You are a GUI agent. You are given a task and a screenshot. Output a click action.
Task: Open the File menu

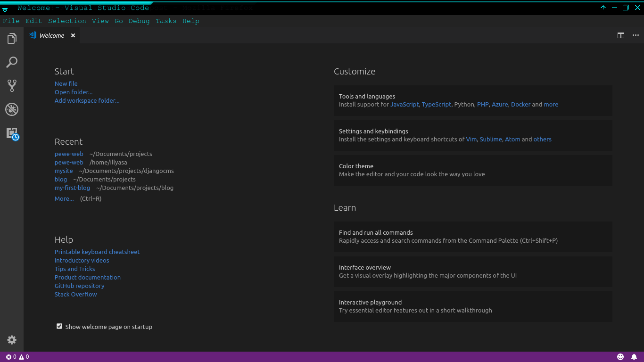click(x=11, y=21)
